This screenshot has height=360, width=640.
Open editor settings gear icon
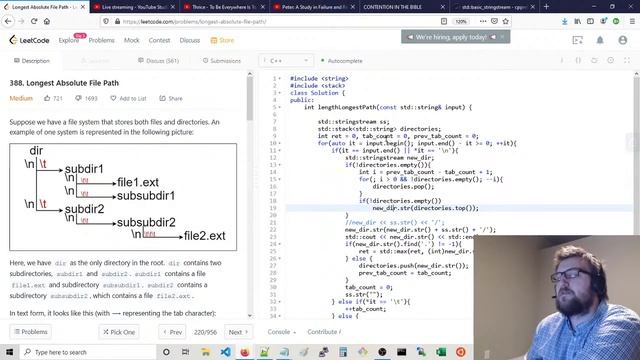[x=610, y=60]
